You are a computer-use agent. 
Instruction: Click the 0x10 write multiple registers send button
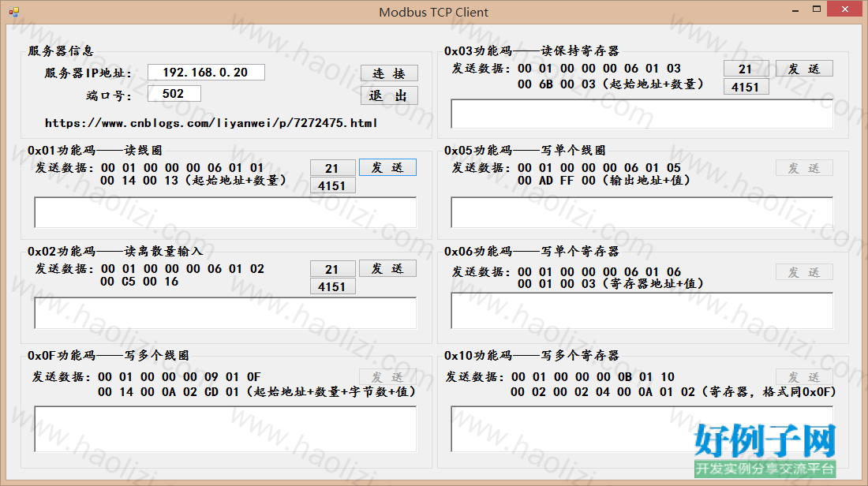[x=804, y=377]
